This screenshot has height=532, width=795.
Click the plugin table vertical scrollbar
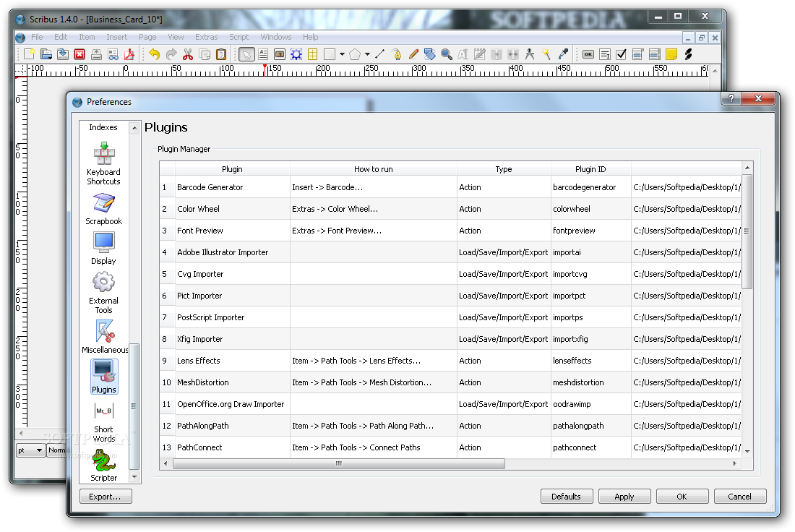[747, 231]
